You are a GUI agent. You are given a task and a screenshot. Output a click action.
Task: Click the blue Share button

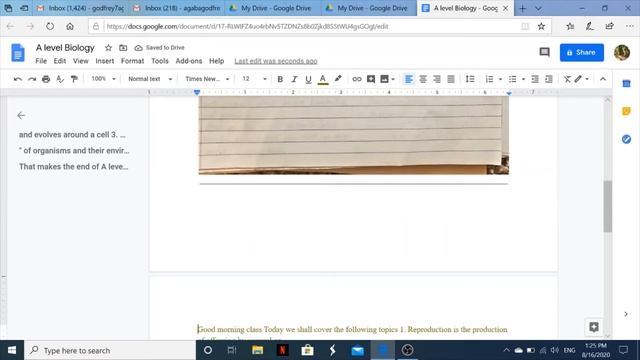pyautogui.click(x=582, y=52)
